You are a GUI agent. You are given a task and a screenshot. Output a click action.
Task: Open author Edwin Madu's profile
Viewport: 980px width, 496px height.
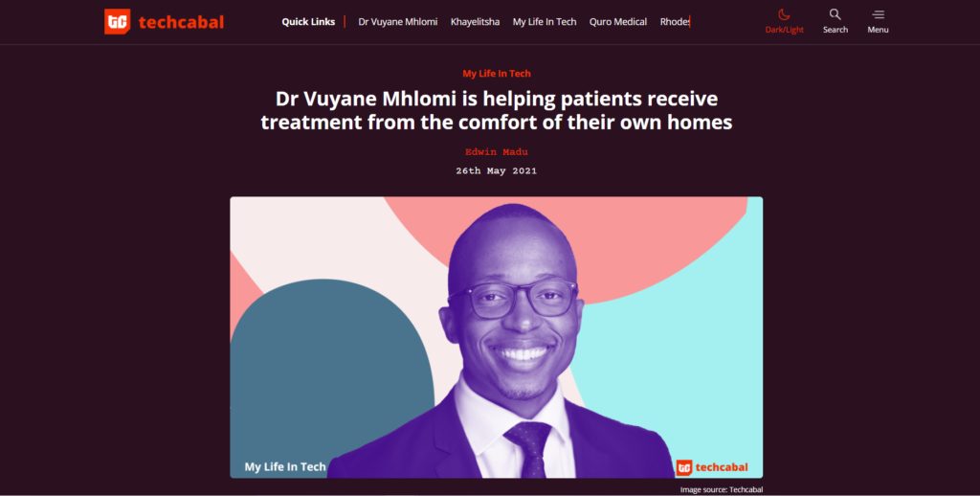[497, 152]
